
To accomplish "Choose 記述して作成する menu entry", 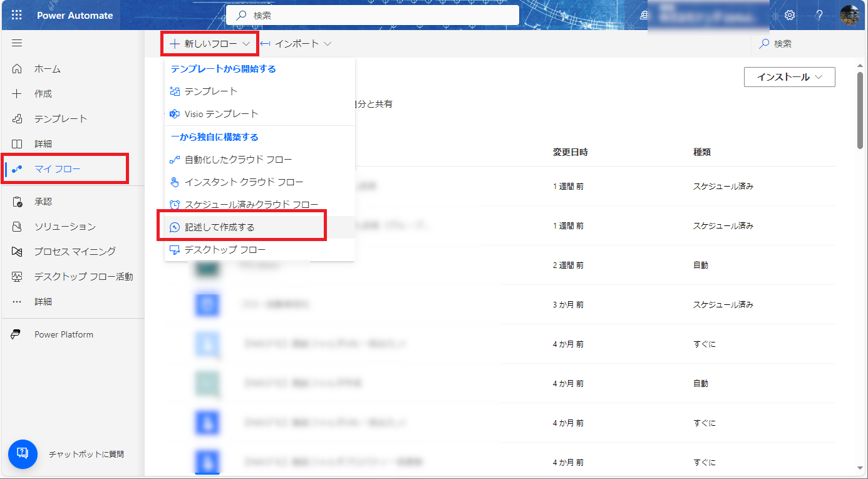I will coord(260,227).
